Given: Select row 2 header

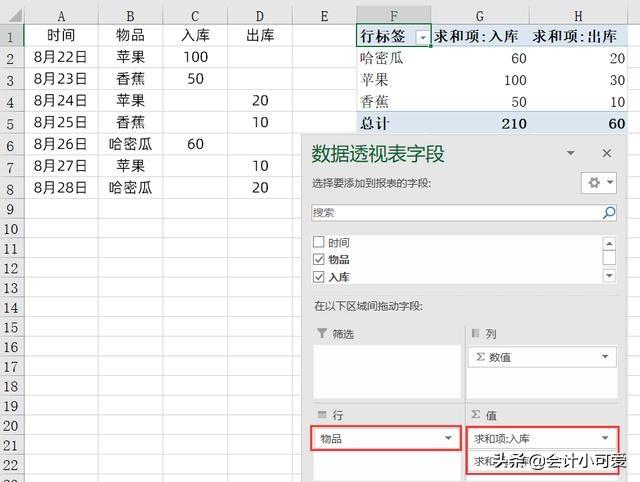Looking at the screenshot, I should tap(11, 58).
